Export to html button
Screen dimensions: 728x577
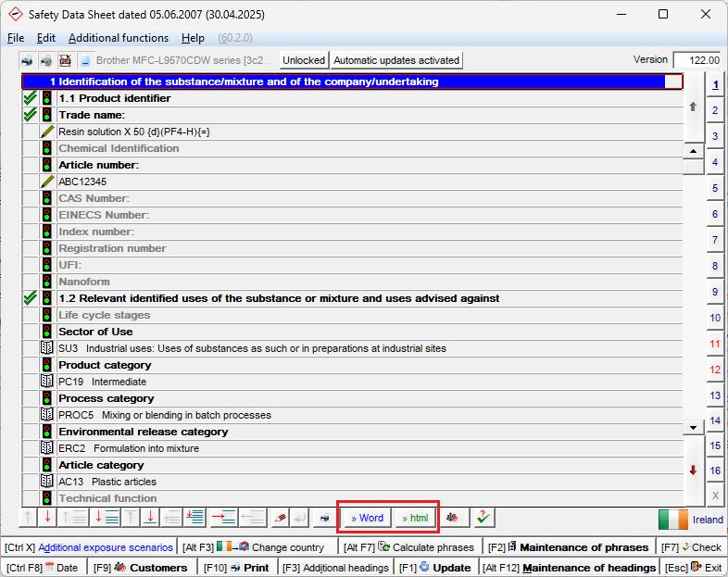click(415, 518)
